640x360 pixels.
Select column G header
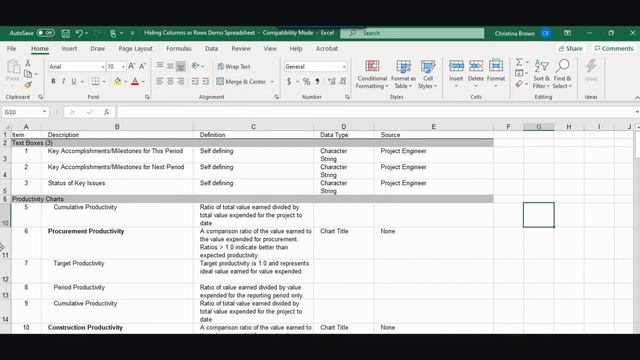pyautogui.click(x=539, y=127)
